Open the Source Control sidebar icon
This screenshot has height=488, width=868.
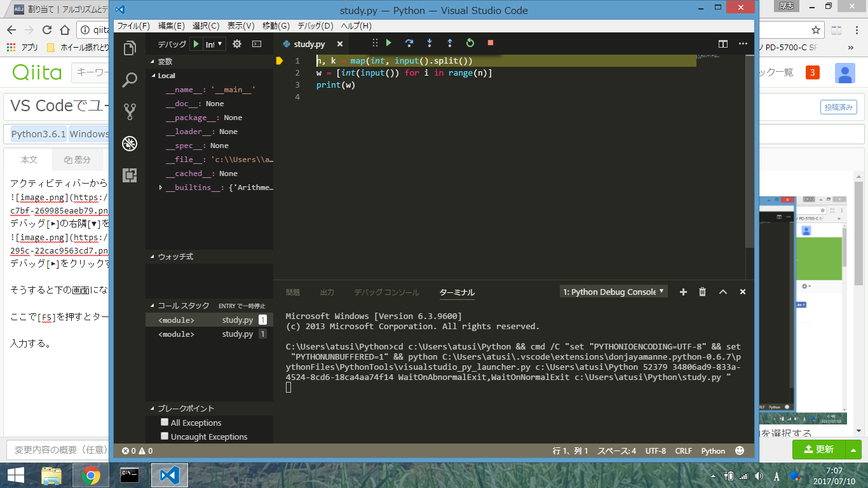(129, 112)
